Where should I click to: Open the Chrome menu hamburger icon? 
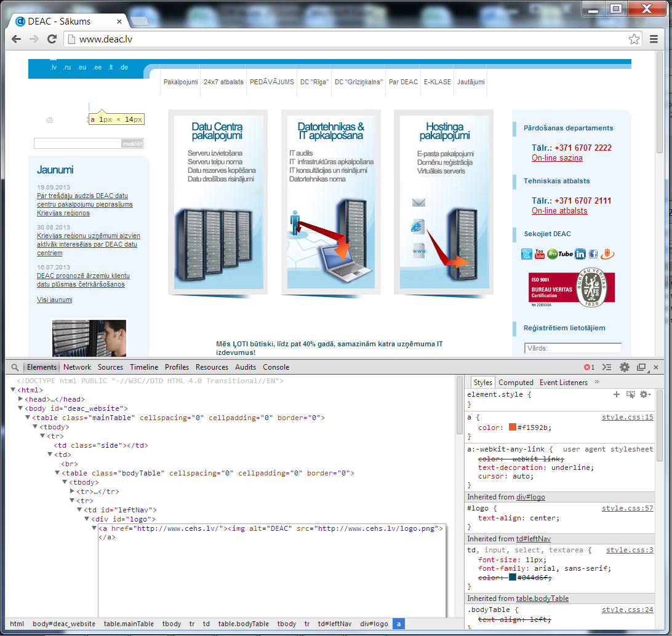(x=654, y=39)
